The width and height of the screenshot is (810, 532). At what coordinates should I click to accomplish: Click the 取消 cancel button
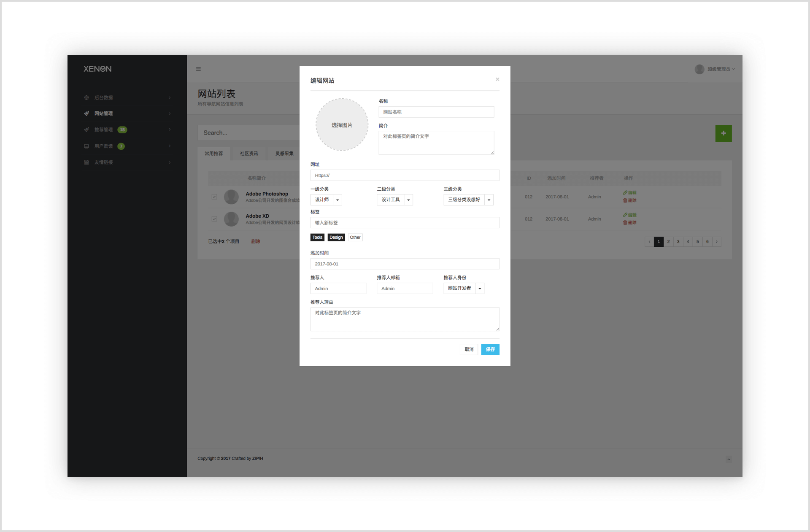[x=469, y=349]
